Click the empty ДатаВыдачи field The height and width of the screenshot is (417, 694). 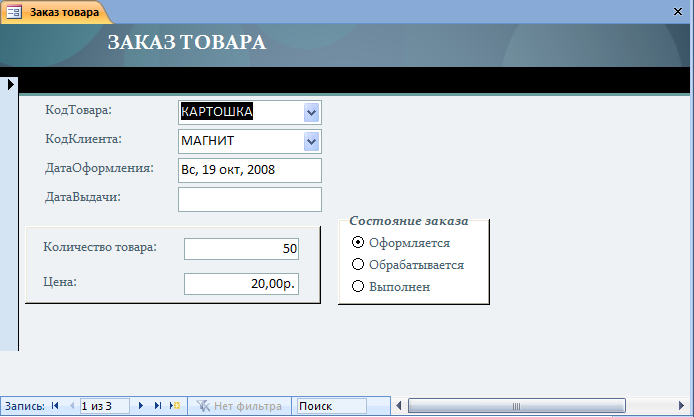(x=250, y=200)
